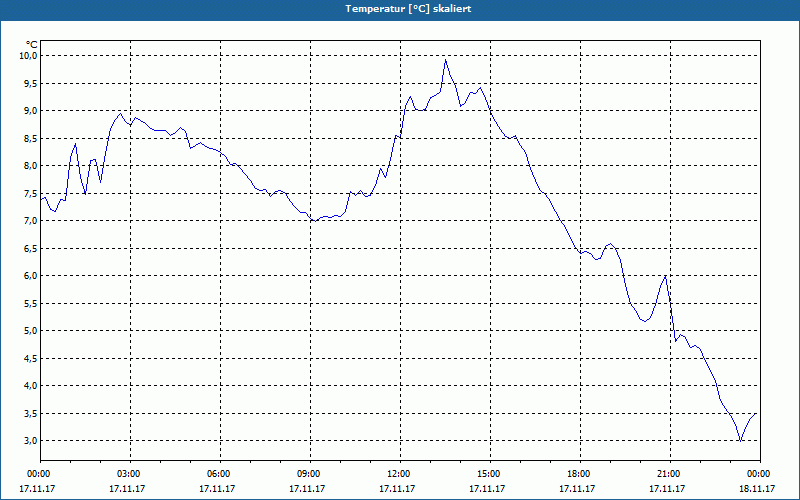Viewport: 800px width, 500px height.
Task: Pick the "8,0" temperature tick label
Action: (x=30, y=166)
